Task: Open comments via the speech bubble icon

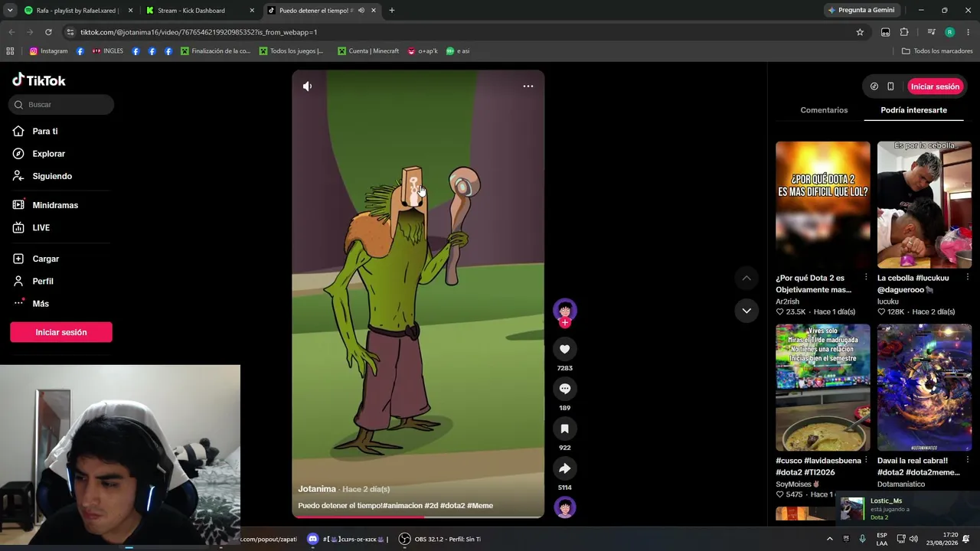Action: coord(565,389)
